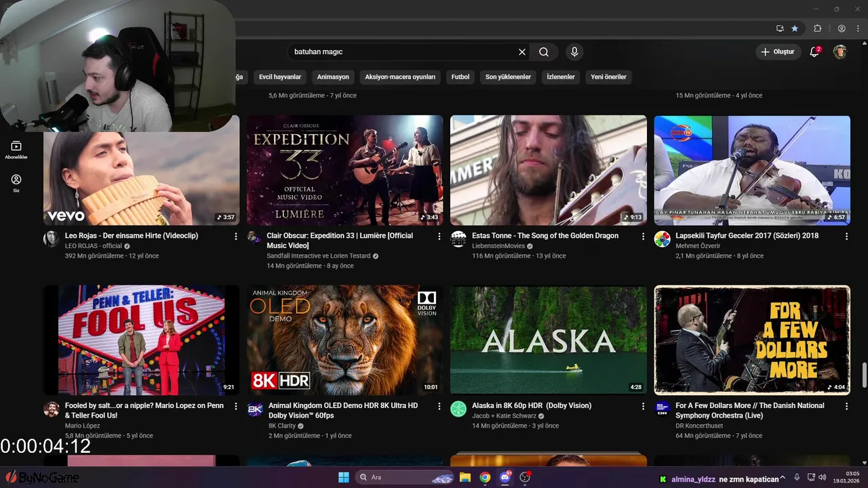The image size is (868, 488).
Task: Clear the search box text with X
Action: click(522, 52)
